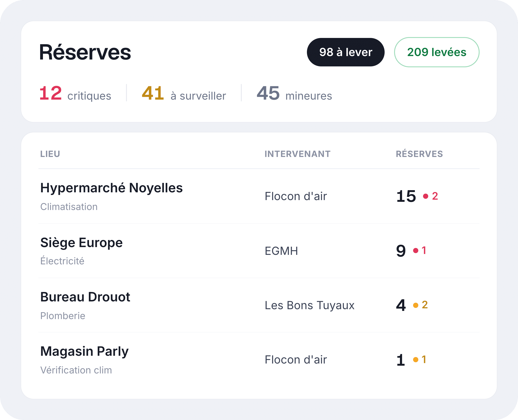This screenshot has height=420, width=518.
Task: Open the Magasin Parly row
Action: pyautogui.click(x=259, y=360)
